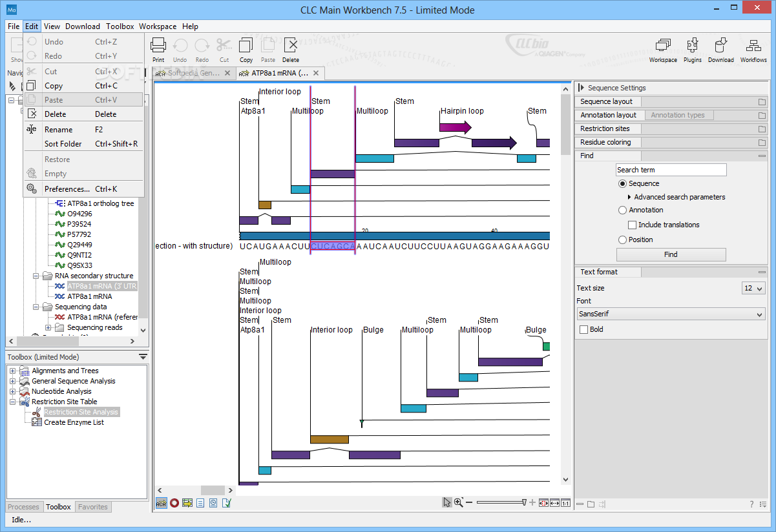This screenshot has width=776, height=532.
Task: Switch to the Processes tab
Action: point(24,507)
